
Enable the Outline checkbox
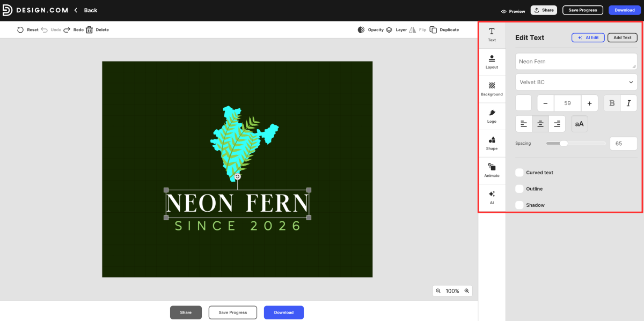[519, 189]
